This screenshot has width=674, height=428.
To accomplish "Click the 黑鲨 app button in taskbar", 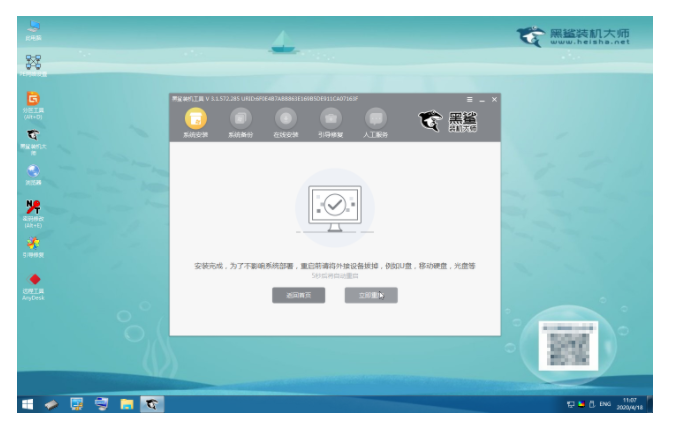I will tap(152, 405).
